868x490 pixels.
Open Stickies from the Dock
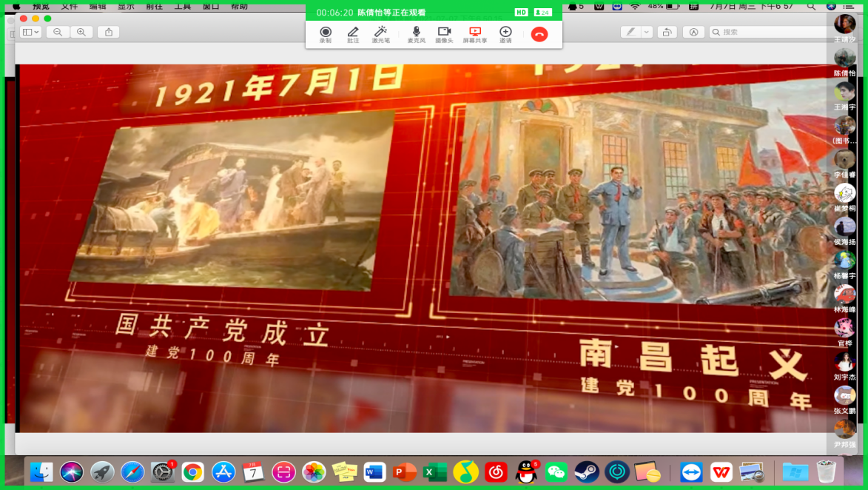pyautogui.click(x=344, y=471)
